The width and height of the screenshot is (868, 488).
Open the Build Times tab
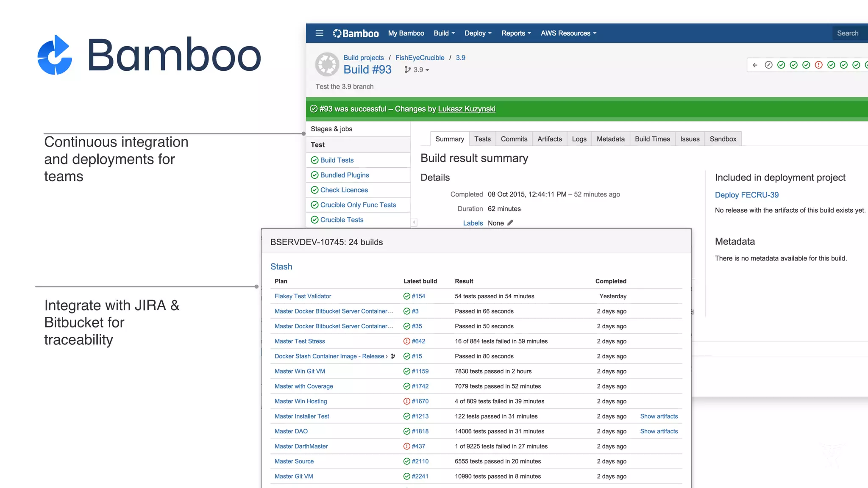pyautogui.click(x=652, y=139)
